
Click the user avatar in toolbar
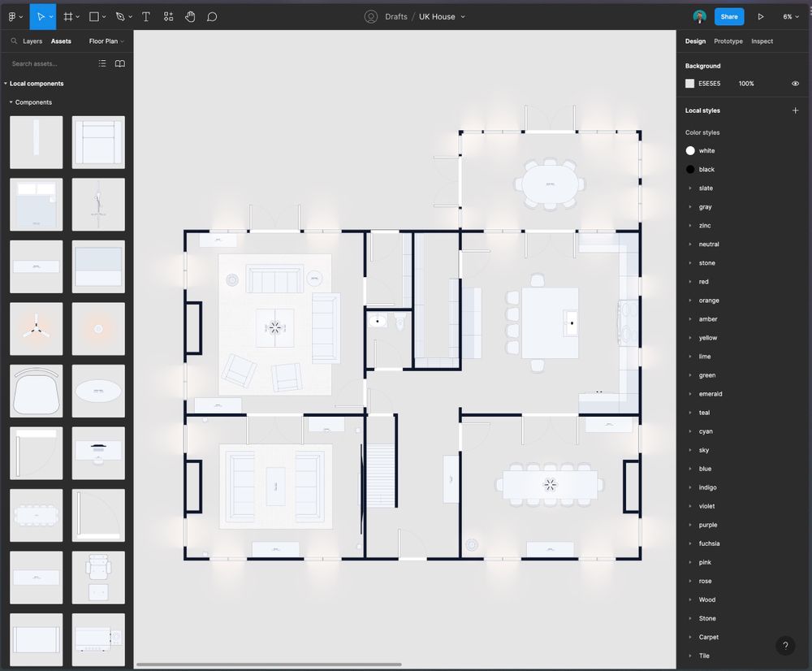[x=700, y=16]
